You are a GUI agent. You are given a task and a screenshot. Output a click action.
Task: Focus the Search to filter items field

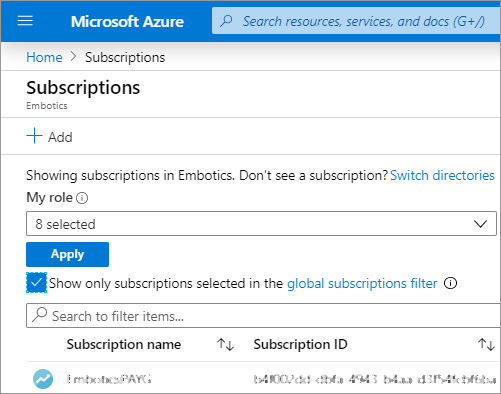[263, 315]
